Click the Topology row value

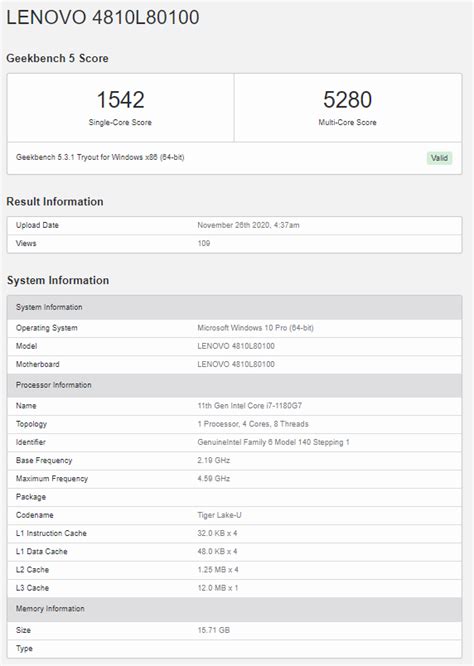[x=253, y=424]
